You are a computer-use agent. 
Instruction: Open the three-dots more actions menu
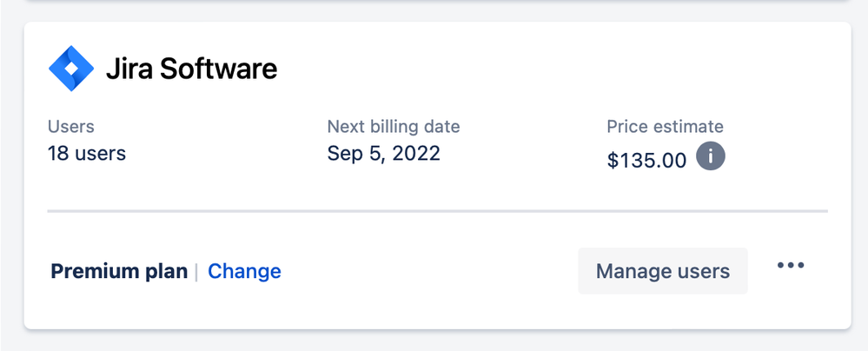click(791, 265)
